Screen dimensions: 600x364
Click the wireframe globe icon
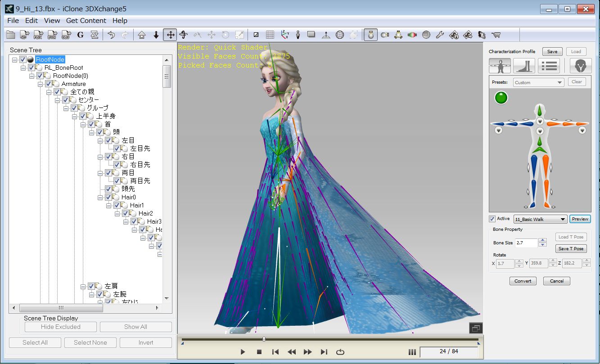pyautogui.click(x=340, y=35)
